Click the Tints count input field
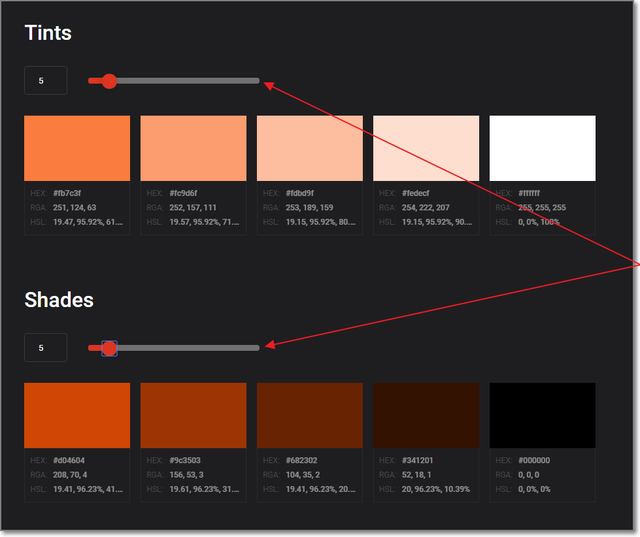 pos(46,81)
